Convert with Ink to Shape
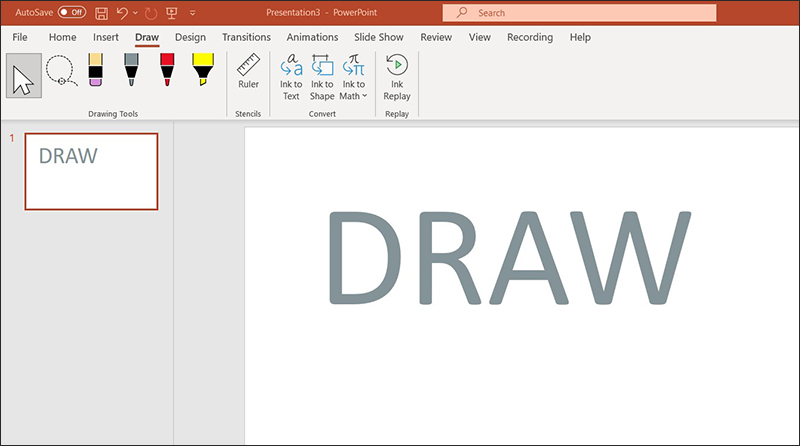The width and height of the screenshot is (800, 446). click(322, 78)
